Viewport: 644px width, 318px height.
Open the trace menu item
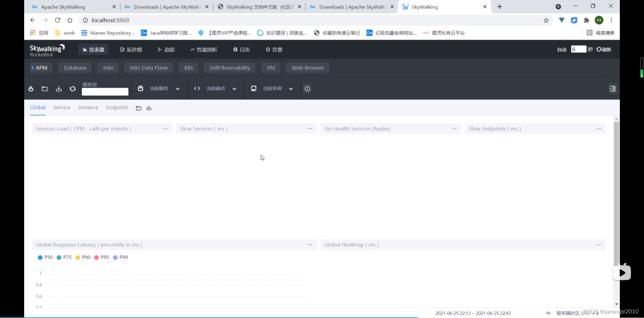click(x=166, y=50)
